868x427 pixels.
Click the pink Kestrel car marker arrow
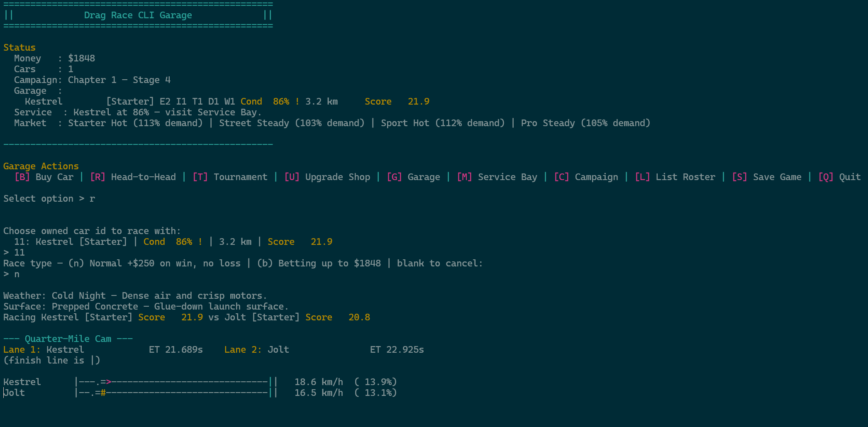[109, 382]
